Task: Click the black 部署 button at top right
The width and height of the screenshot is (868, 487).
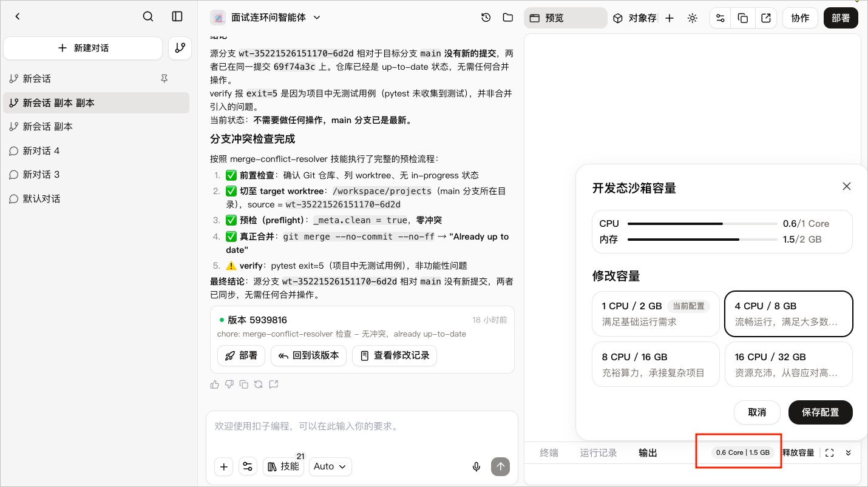Action: coord(841,18)
